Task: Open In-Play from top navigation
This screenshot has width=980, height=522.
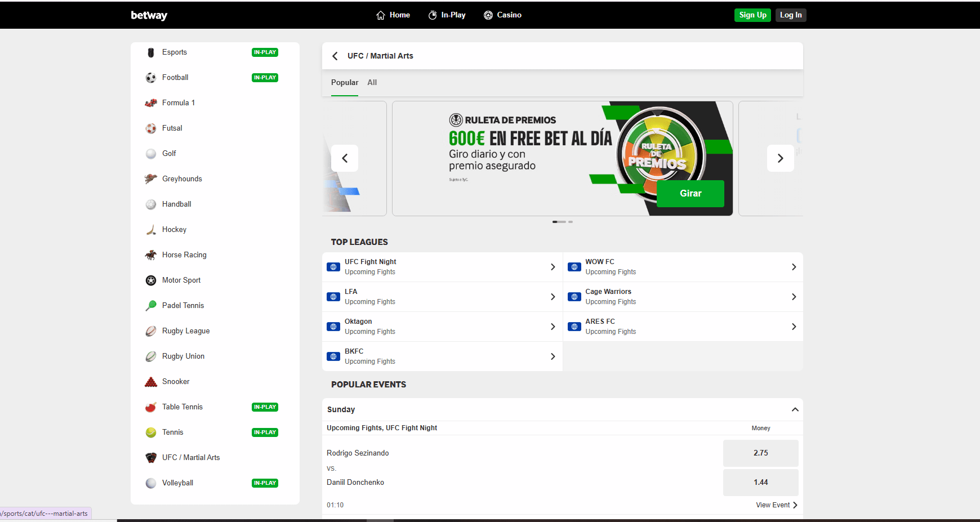Action: point(447,15)
